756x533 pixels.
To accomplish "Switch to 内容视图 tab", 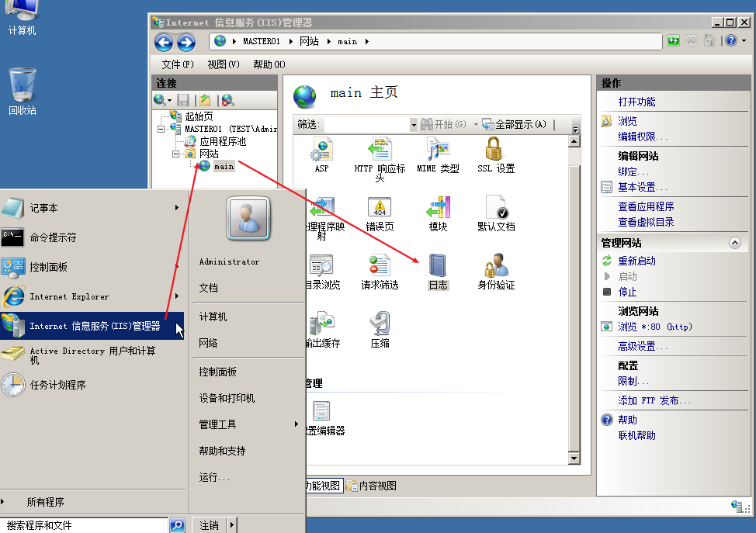I will pos(371,486).
